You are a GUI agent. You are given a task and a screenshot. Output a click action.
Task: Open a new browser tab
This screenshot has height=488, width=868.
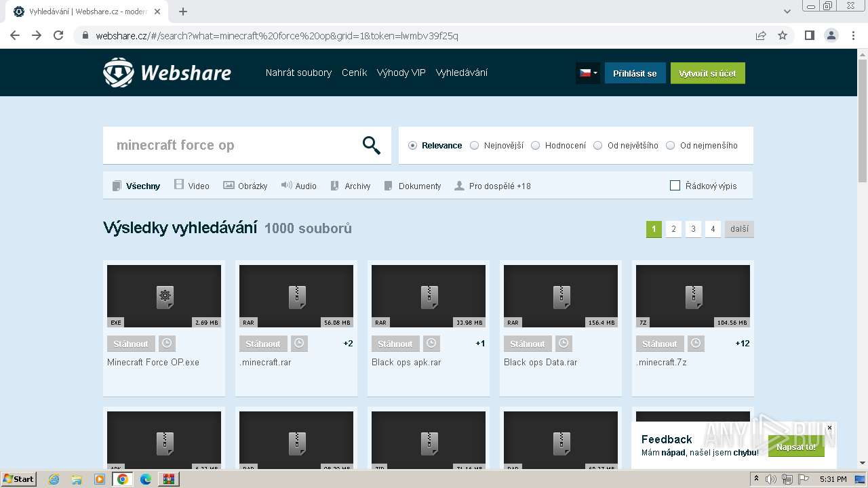tap(183, 12)
